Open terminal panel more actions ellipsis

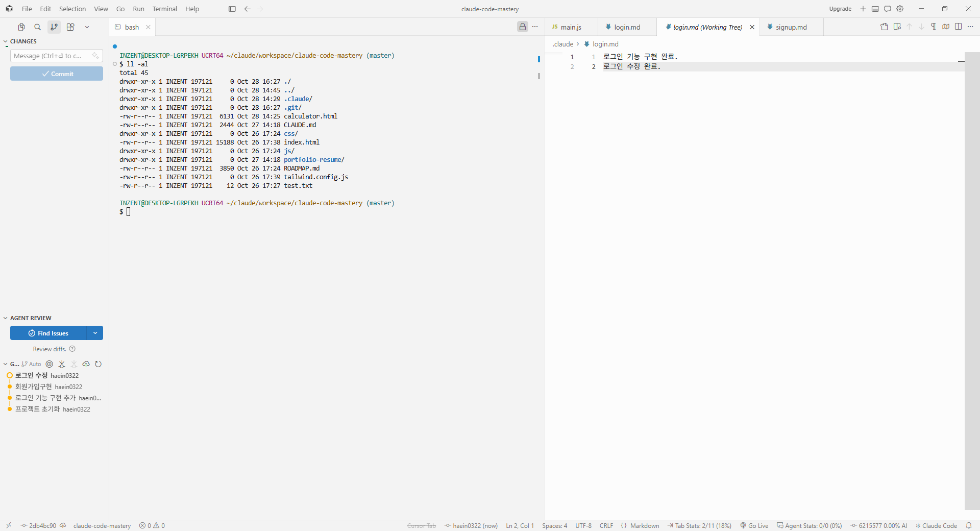535,27
